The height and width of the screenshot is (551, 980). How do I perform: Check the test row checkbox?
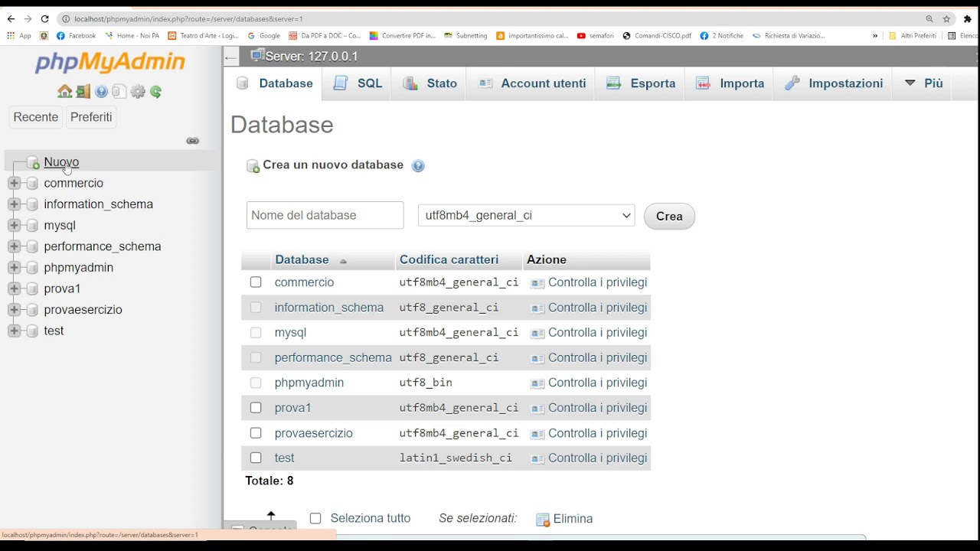point(256,458)
